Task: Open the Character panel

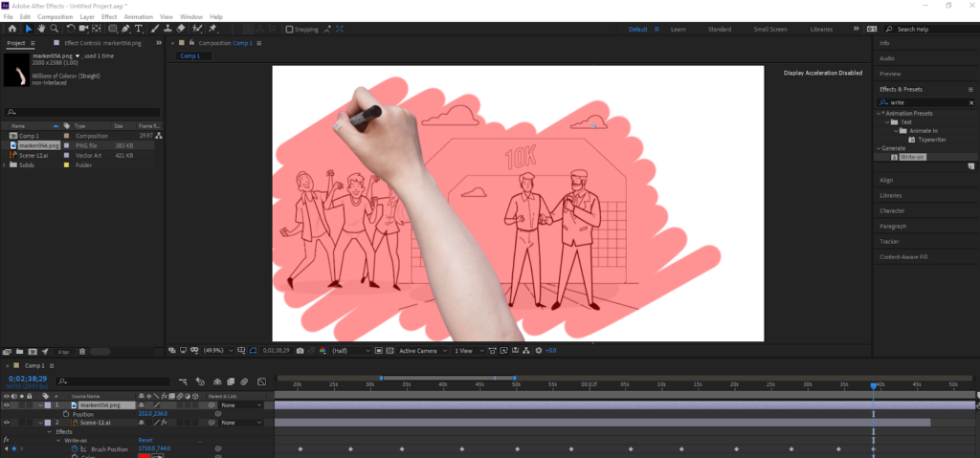Action: (x=893, y=210)
